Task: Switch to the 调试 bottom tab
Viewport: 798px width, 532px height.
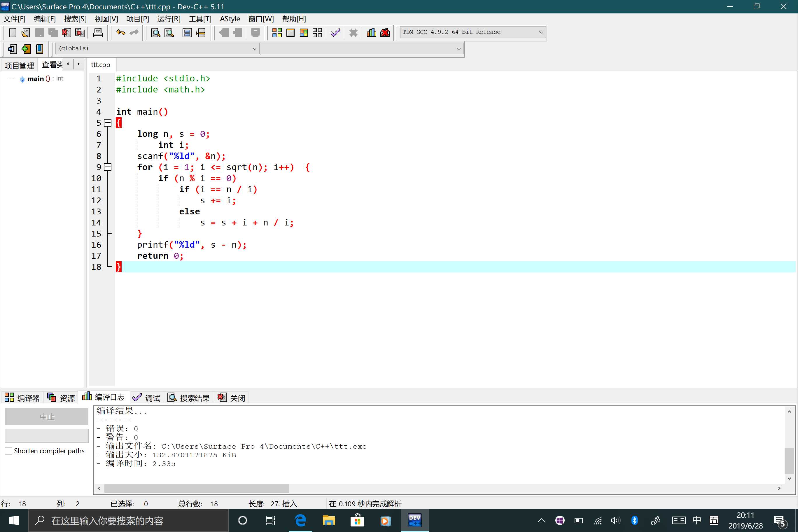Action: click(146, 398)
